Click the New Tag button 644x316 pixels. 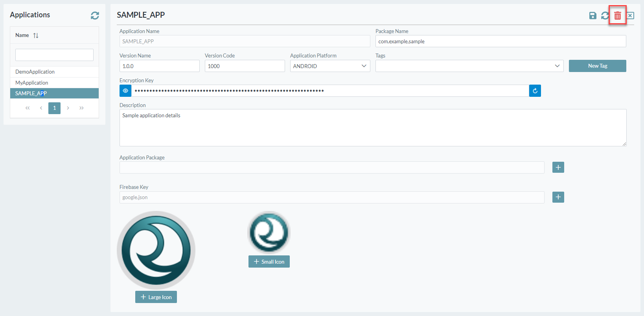[597, 66]
